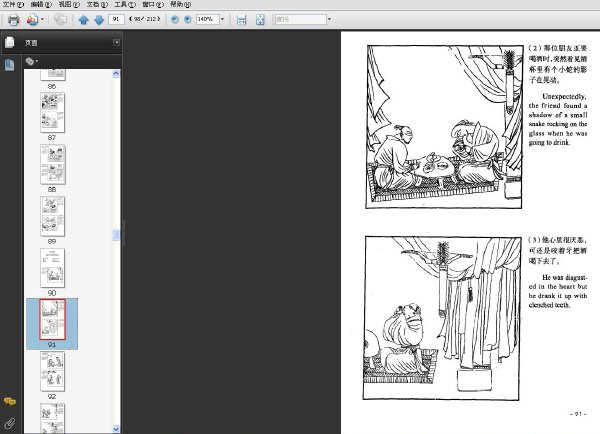Open the Attachments paperclip panel icon
The image size is (600, 434).
(x=10, y=423)
